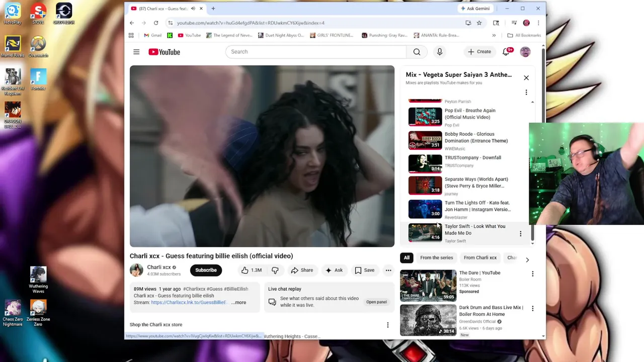Open the Legend of Neverland bookmark
The image size is (644, 362).
tap(229, 35)
